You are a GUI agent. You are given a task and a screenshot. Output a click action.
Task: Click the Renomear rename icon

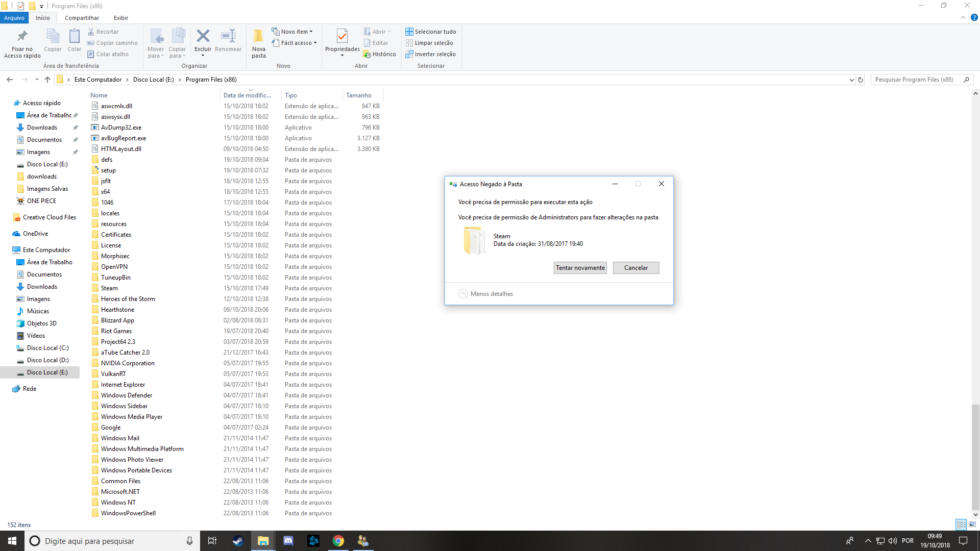click(x=228, y=37)
